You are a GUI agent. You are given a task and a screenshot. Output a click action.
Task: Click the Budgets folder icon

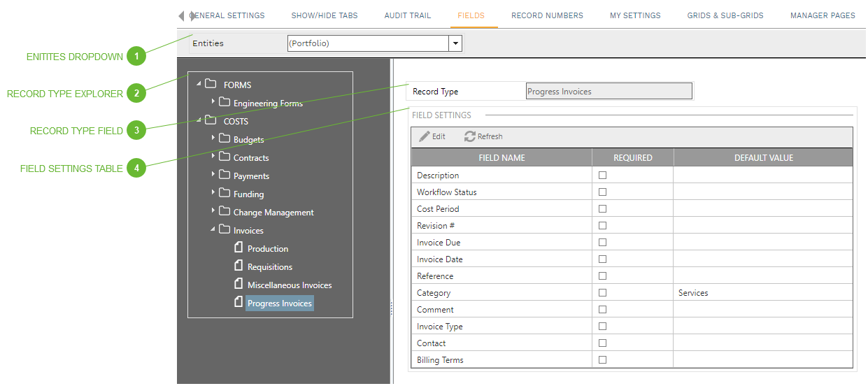point(225,139)
